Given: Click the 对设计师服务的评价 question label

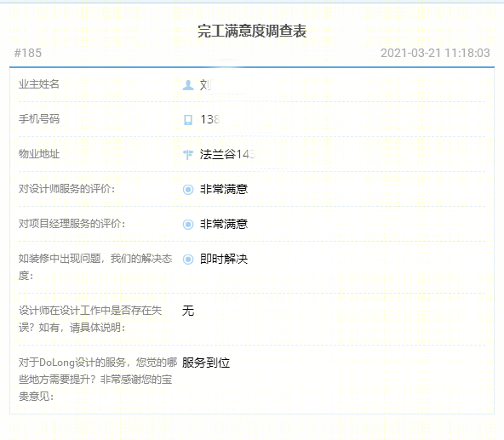Looking at the screenshot, I should point(66,189).
